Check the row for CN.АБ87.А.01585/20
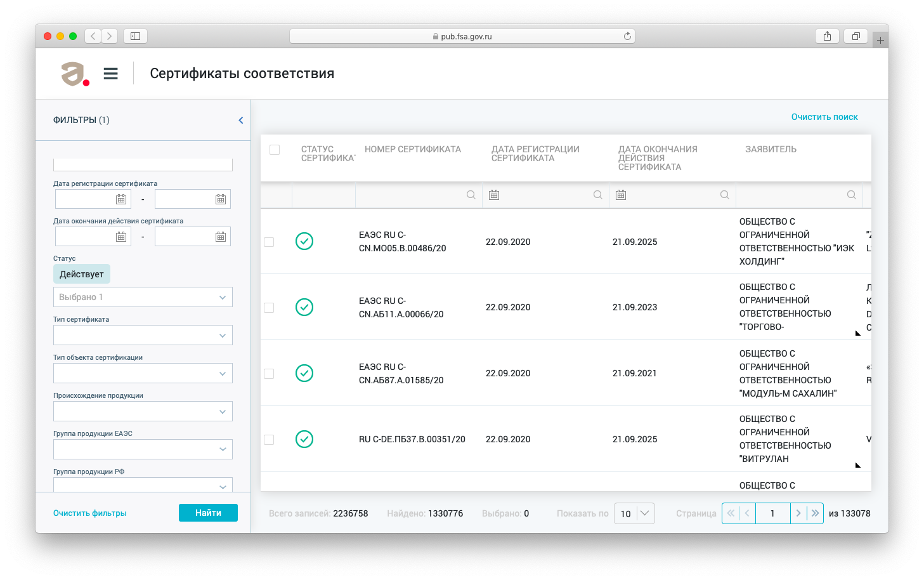Viewport: 924px width, 580px height. 269,374
